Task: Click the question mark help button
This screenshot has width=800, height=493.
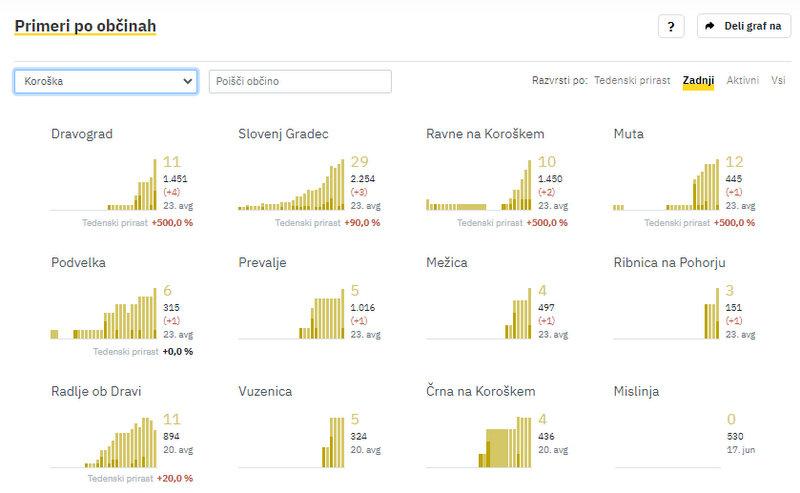Action: (671, 26)
